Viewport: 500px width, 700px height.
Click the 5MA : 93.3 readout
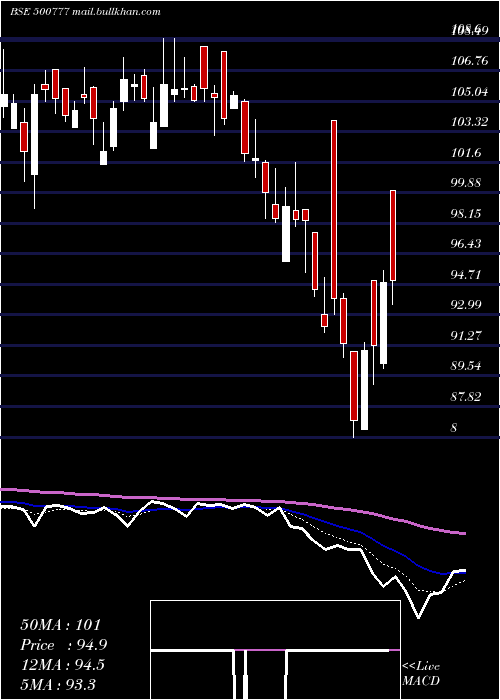(58, 684)
